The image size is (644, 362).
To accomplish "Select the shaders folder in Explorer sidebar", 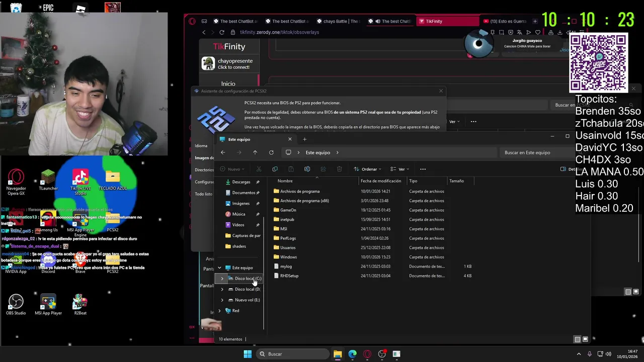I will [239, 246].
